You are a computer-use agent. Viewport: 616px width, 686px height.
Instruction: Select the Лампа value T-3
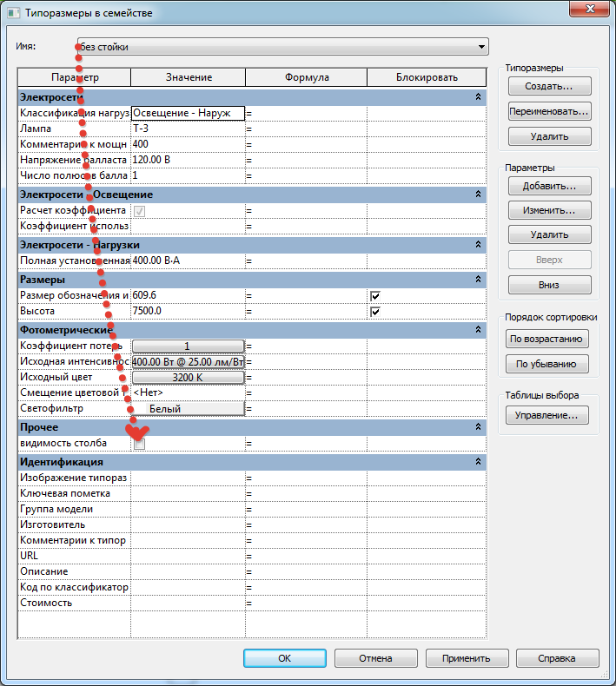coord(188,129)
